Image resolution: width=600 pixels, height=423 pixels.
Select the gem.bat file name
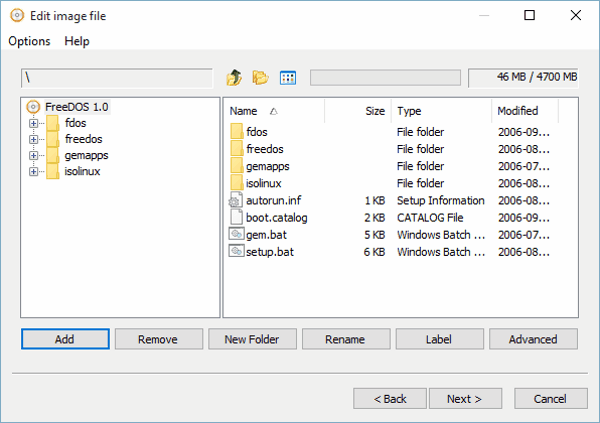click(266, 235)
